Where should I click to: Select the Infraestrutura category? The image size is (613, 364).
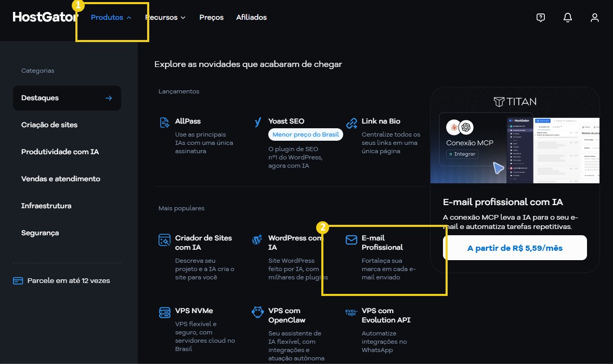click(x=46, y=206)
